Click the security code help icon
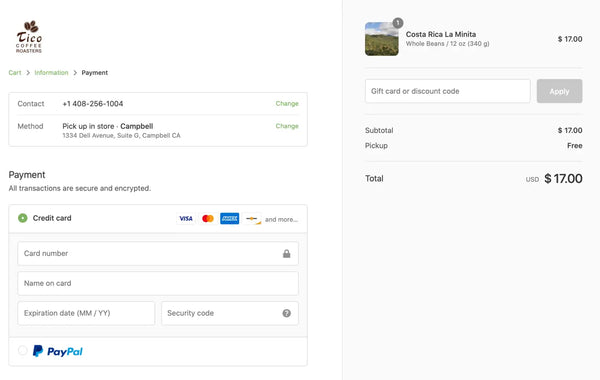The image size is (600, 380). coord(287,313)
